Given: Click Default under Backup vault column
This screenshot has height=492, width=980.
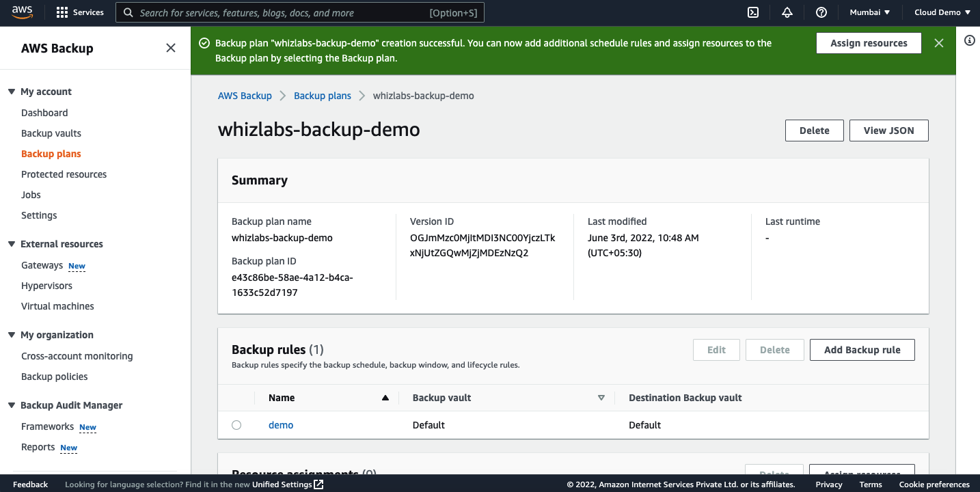Looking at the screenshot, I should (x=428, y=425).
